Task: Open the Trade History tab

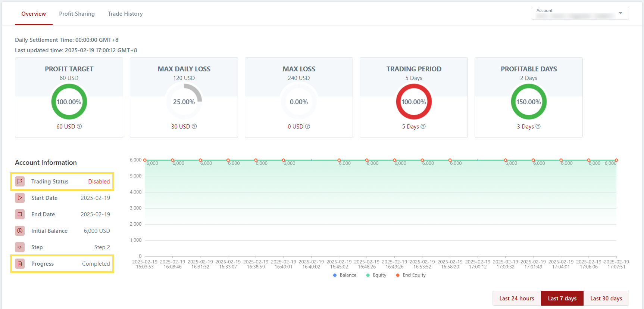Action: click(x=125, y=14)
